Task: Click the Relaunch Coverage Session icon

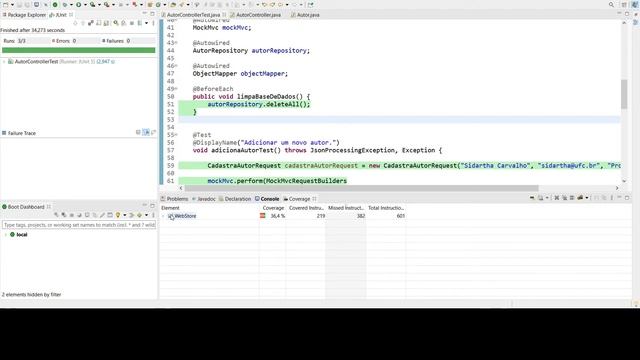Action: (532, 198)
